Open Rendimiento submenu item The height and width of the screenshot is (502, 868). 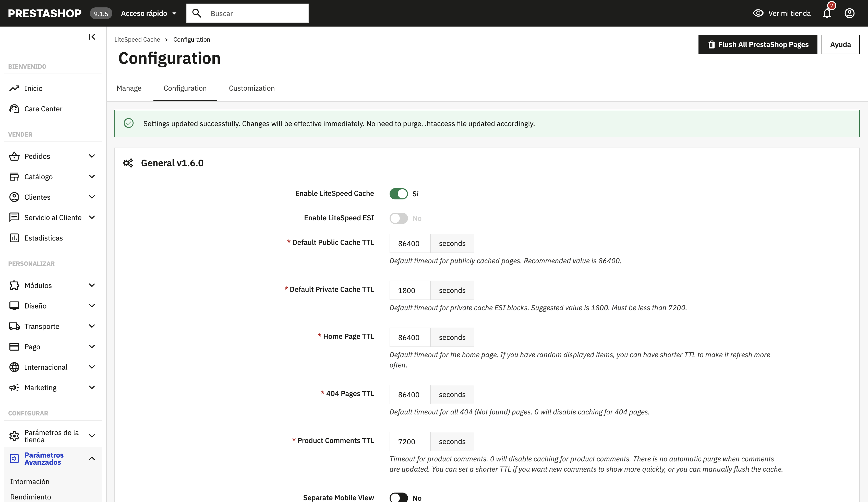[x=31, y=496]
